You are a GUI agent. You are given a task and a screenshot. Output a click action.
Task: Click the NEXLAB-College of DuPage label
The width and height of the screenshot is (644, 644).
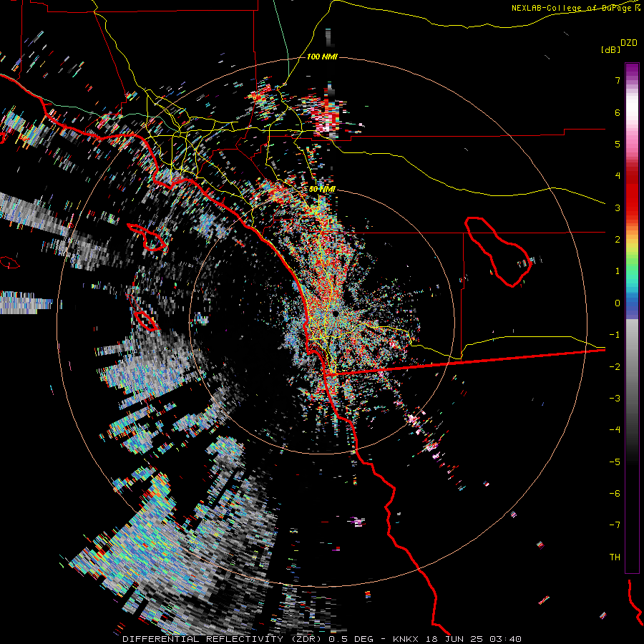click(575, 8)
